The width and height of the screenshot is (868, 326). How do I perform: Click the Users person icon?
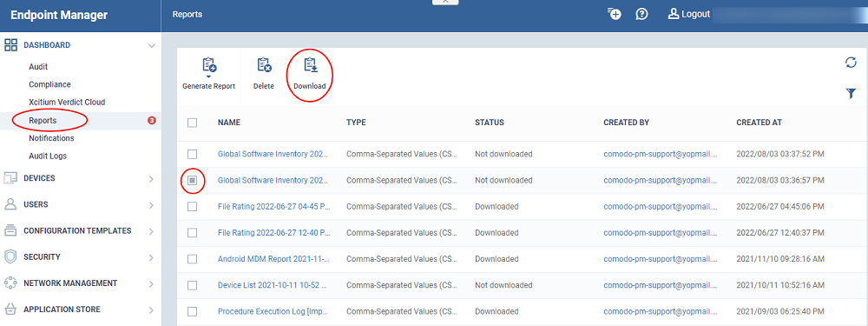11,204
